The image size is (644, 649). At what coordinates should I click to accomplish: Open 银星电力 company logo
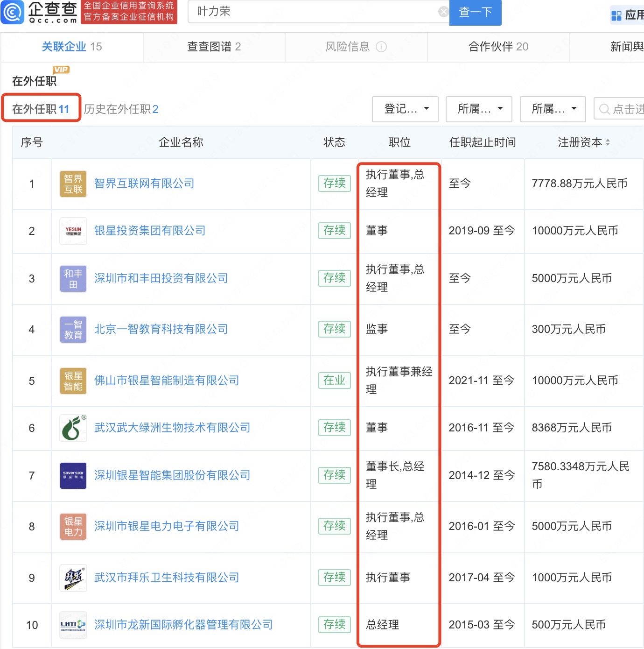pos(73,527)
